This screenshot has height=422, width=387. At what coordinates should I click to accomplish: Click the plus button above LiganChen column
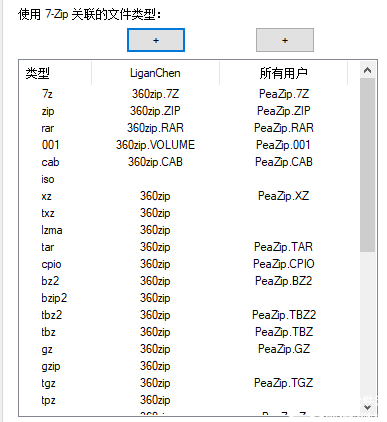tap(156, 40)
